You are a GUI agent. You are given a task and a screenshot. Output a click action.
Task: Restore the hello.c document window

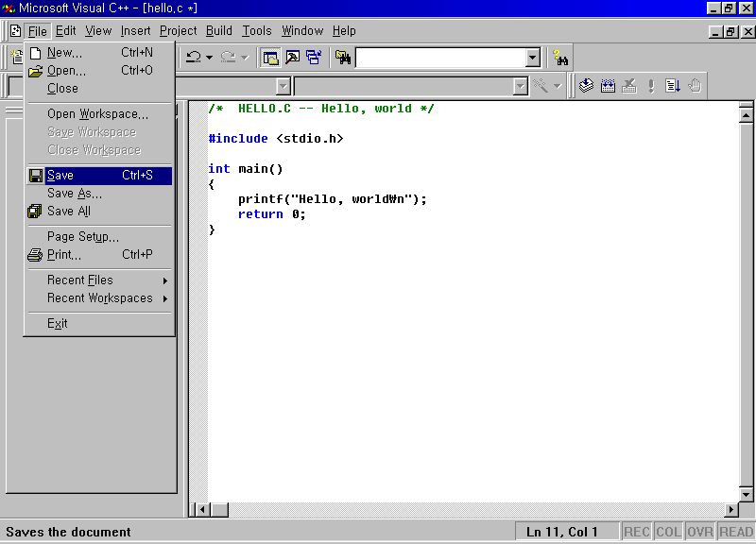730,32
